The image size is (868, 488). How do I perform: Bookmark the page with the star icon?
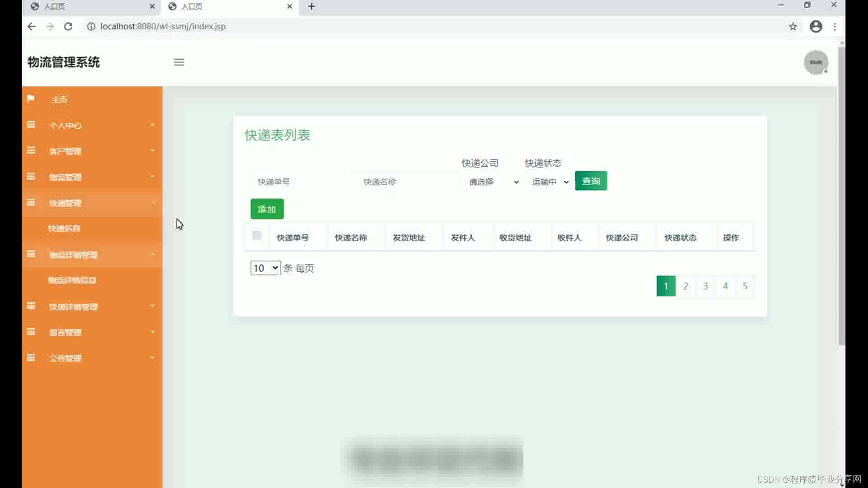coord(793,27)
